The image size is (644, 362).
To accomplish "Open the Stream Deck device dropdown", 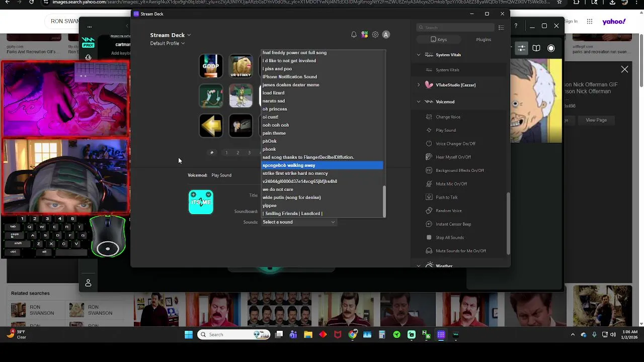I will [x=170, y=35].
